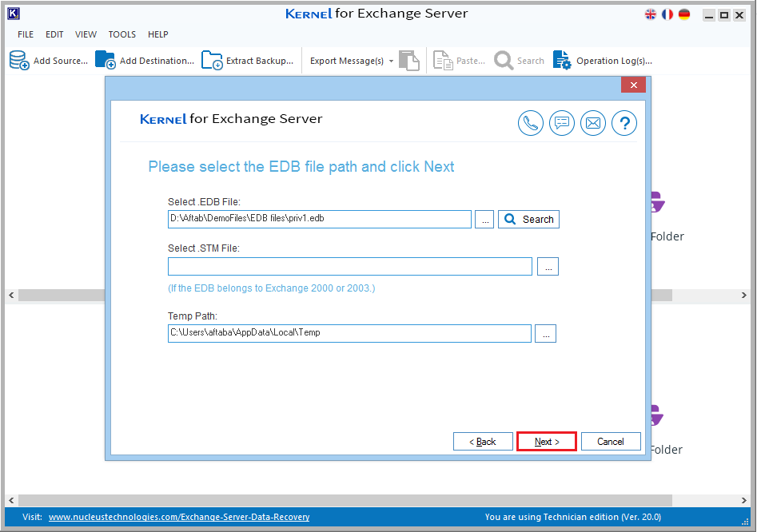This screenshot has height=532, width=757.
Task: Browse for the .STM file
Action: [x=548, y=266]
